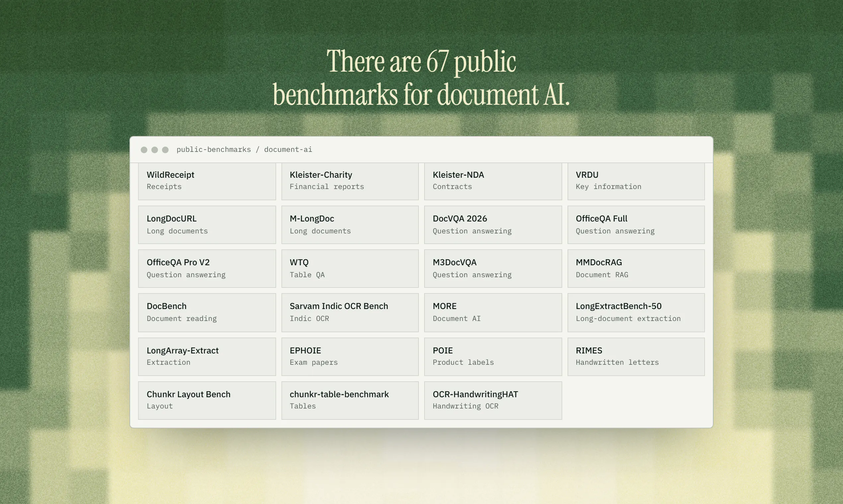
Task: Click the public-benchmarks / document-ai path text
Action: click(244, 150)
